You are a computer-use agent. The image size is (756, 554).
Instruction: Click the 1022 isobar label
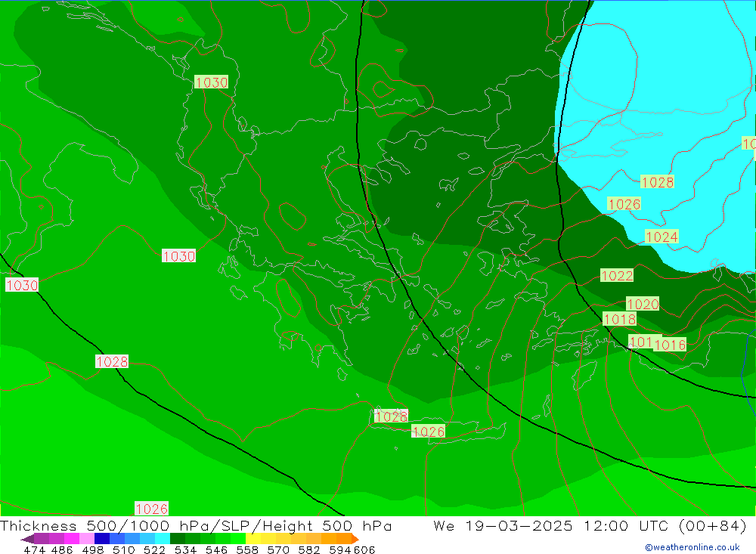(617, 275)
